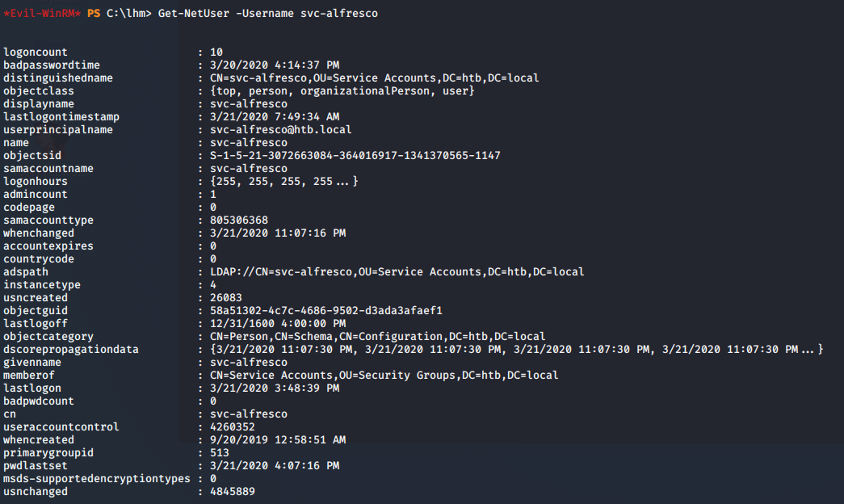This screenshot has width=844, height=504.
Task: Click the admincount property name
Action: click(x=36, y=195)
